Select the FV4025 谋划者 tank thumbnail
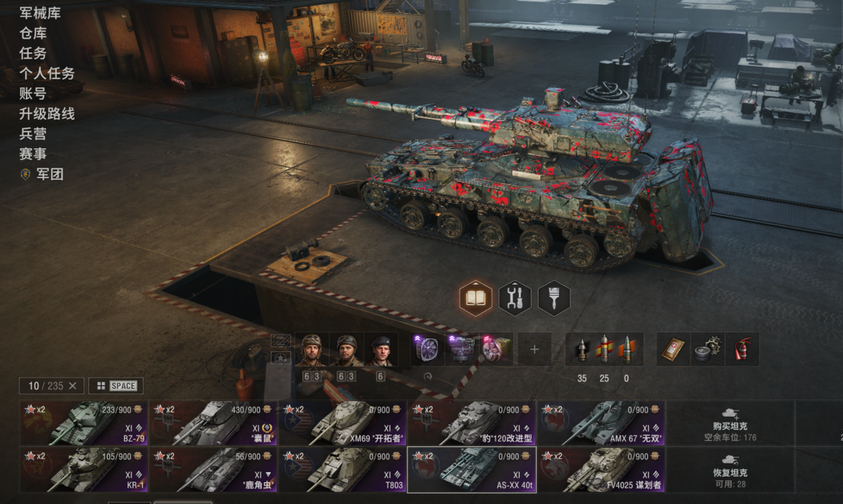This screenshot has height=504, width=843. click(x=601, y=470)
